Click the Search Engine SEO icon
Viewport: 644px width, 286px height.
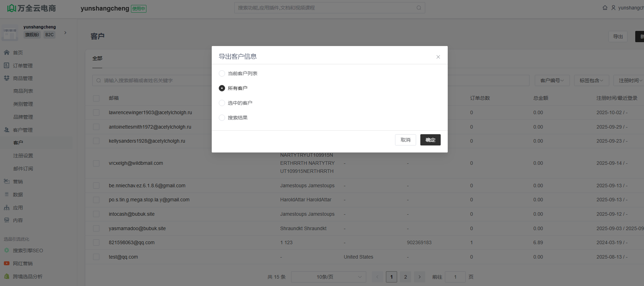click(7, 251)
